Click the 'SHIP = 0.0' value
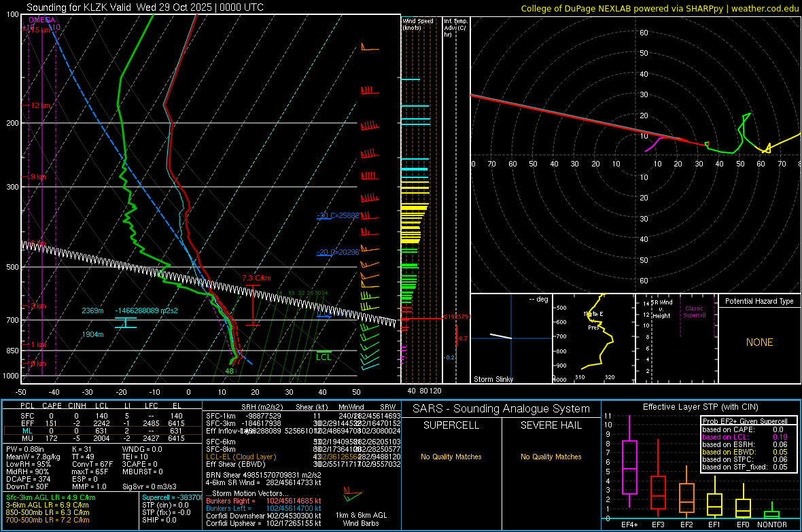 pyautogui.click(x=159, y=520)
